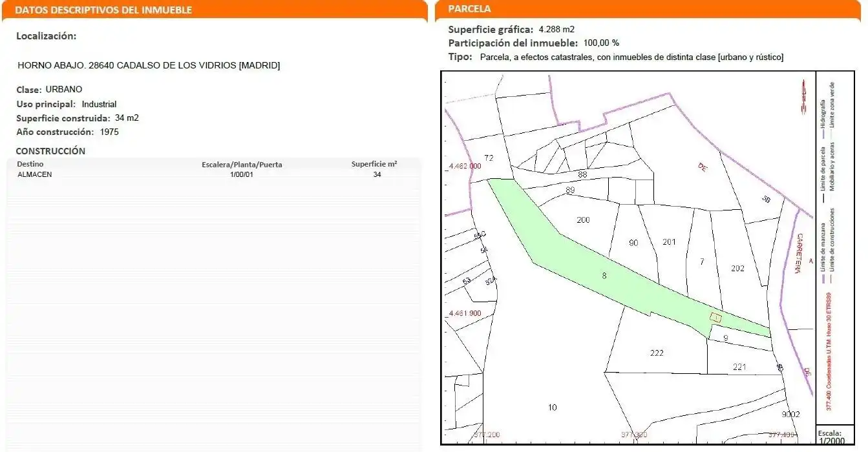Screen dimensions: 868x452
Task: Select the small orange building outline inside parcel 8
Action: [715, 317]
